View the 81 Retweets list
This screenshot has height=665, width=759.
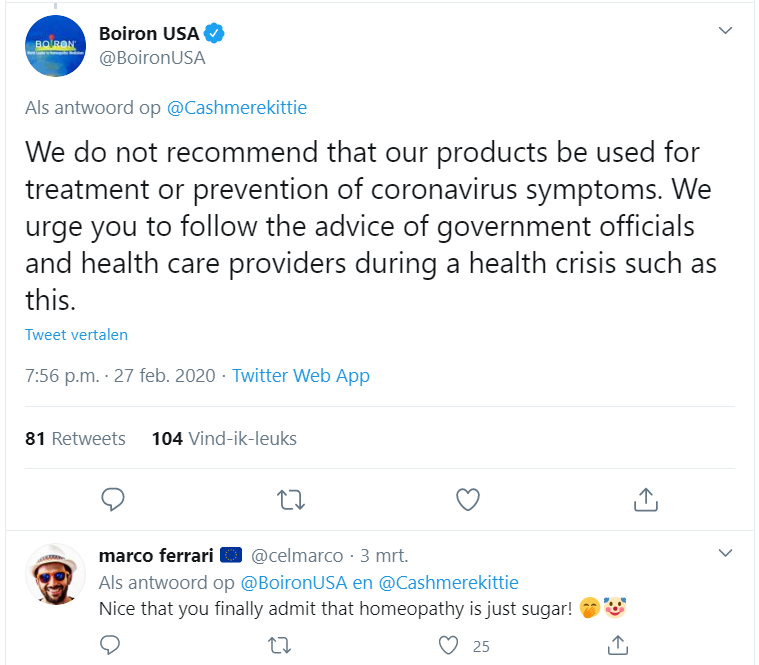coord(76,438)
